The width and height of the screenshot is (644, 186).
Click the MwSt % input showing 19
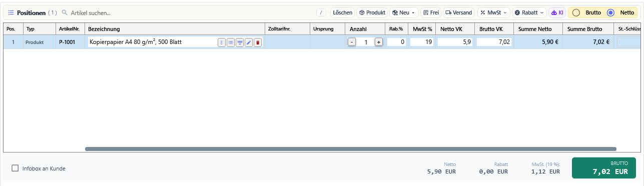coord(421,42)
